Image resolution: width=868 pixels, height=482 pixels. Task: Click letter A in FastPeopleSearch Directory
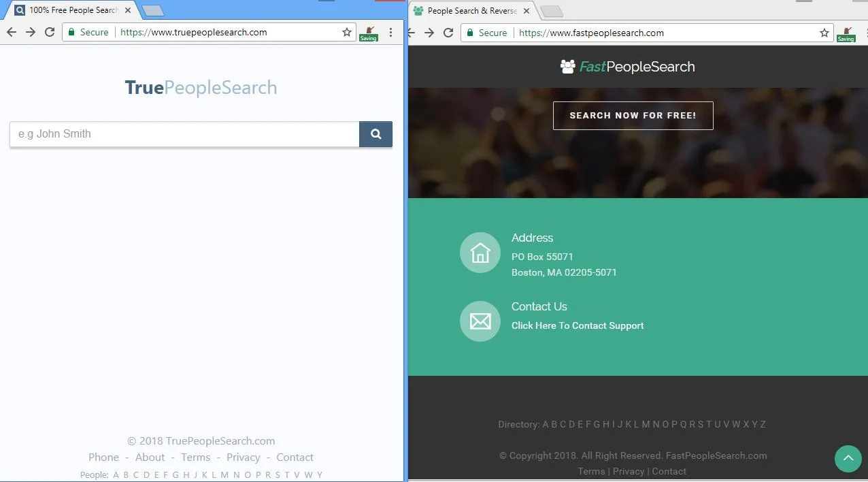pyautogui.click(x=546, y=424)
